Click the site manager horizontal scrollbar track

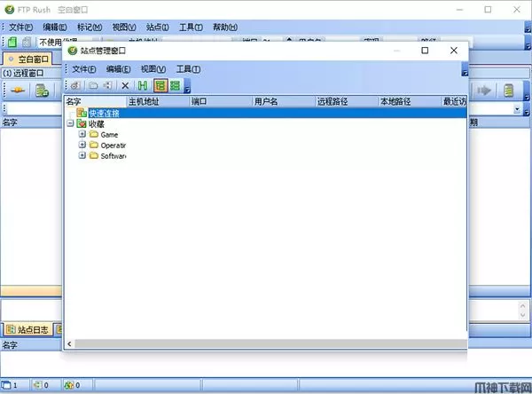click(270, 344)
